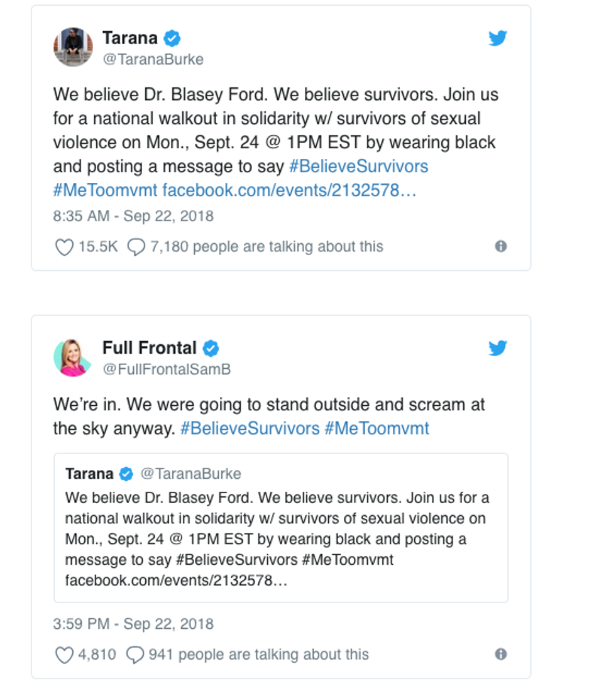Screen dimensions: 616x681
Task: Click the info icon on Full Frontal's tweet
Action: point(500,655)
